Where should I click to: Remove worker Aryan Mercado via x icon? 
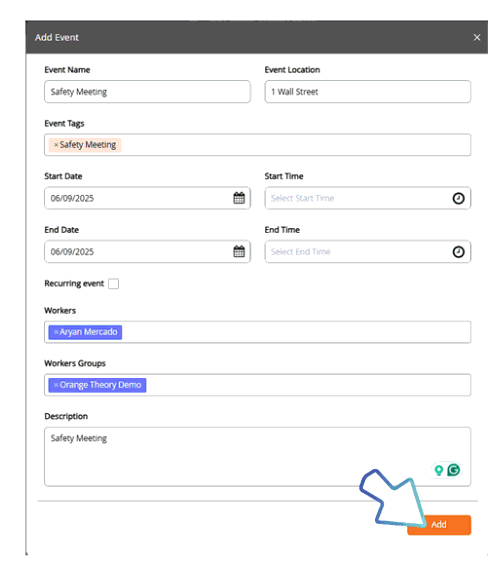click(x=56, y=332)
